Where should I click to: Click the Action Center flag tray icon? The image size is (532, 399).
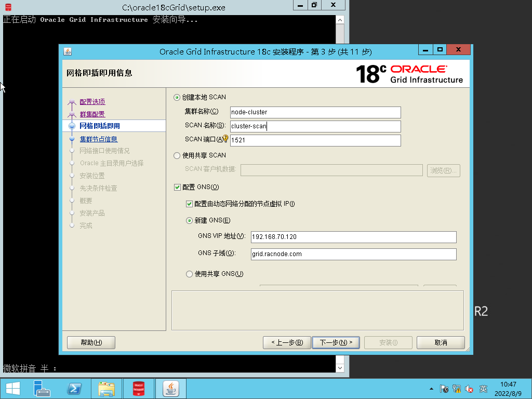[x=444, y=389]
